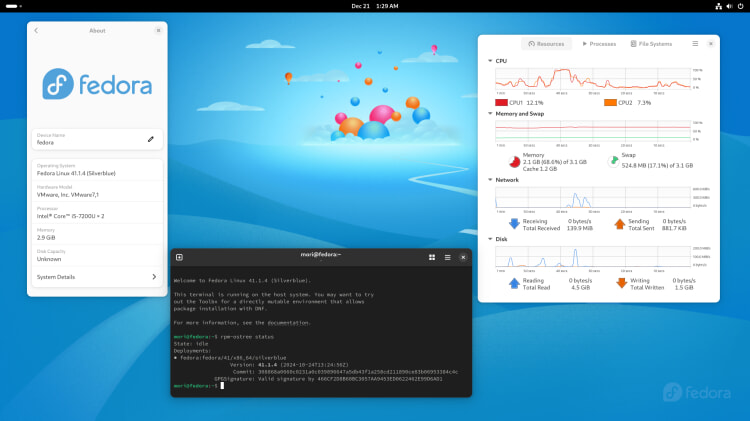Collapse the CPU section
This screenshot has width=750, height=421.
point(490,61)
